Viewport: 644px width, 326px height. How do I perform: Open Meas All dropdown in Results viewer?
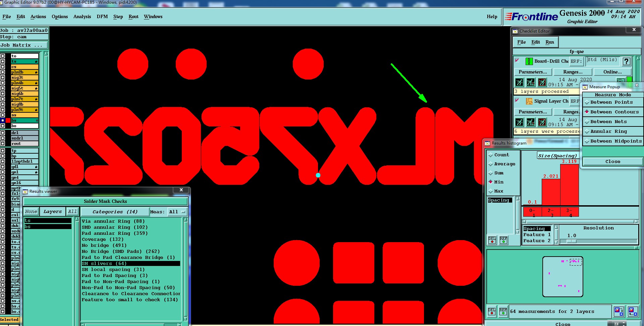pos(177,212)
